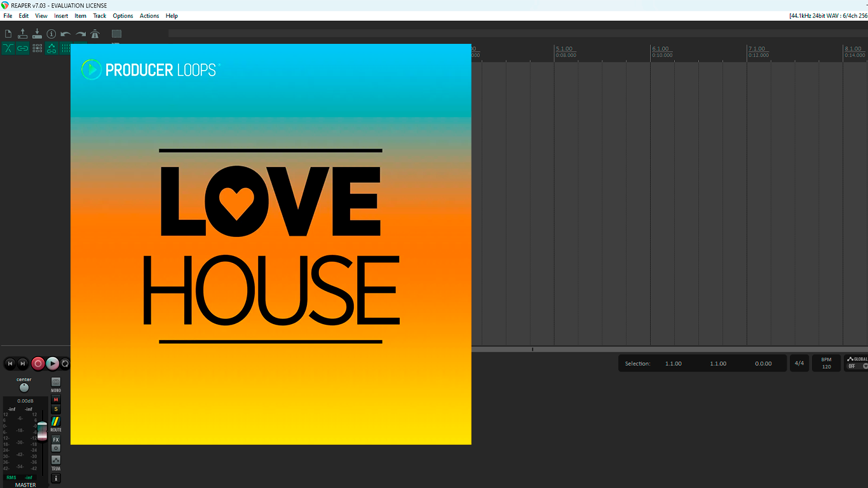
Task: Open the Item menu
Action: [81, 16]
